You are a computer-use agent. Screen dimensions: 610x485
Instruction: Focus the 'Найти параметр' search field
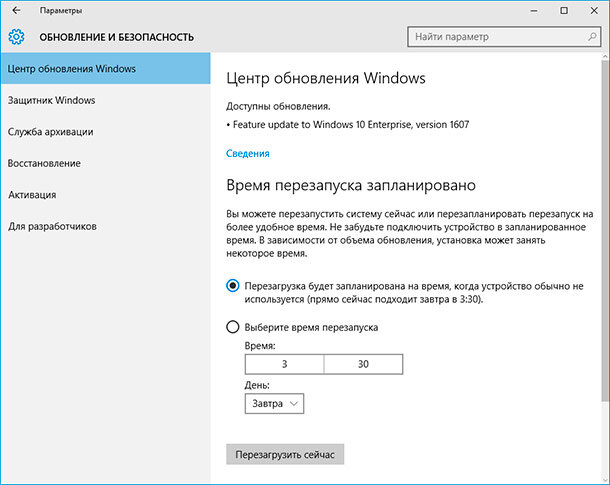[504, 37]
